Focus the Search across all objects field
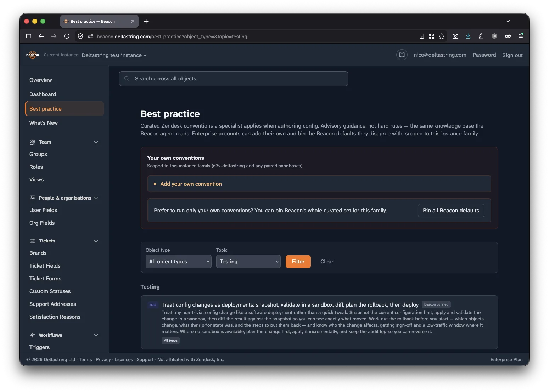Screen dimensions: 549x392 234,79
